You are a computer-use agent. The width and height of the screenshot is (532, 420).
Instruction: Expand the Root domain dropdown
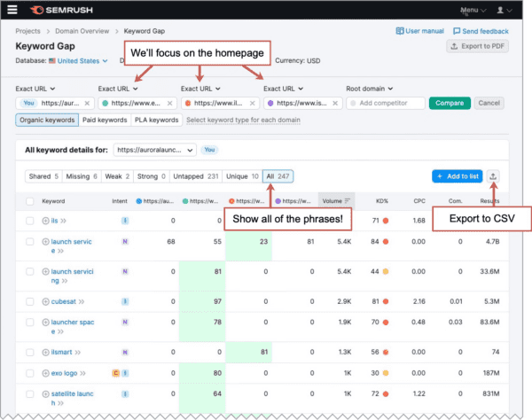370,89
